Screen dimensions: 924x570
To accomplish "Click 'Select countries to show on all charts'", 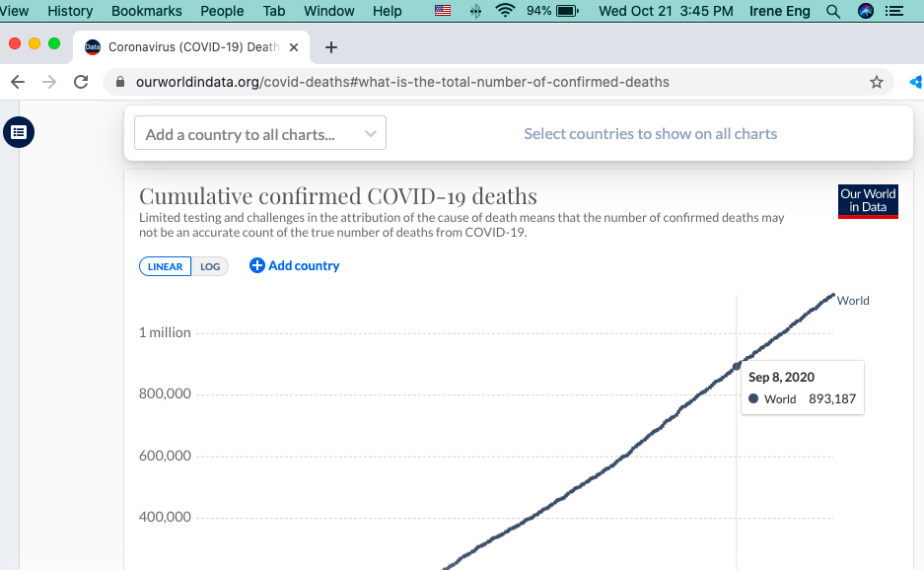I will tap(650, 134).
